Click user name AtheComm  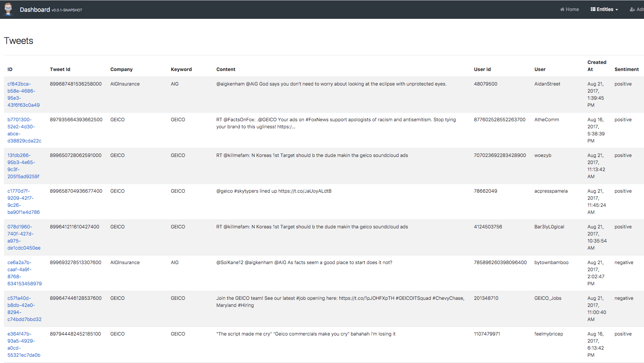tap(547, 120)
